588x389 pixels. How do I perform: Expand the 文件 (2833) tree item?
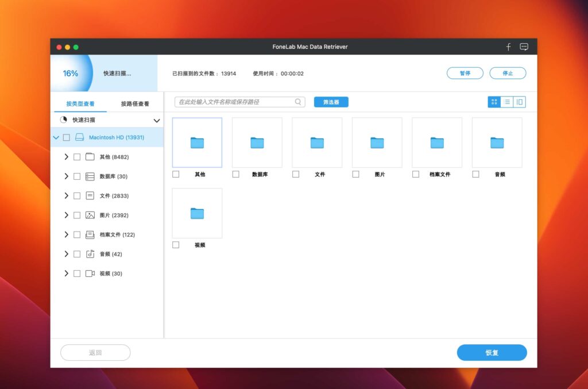(66, 195)
